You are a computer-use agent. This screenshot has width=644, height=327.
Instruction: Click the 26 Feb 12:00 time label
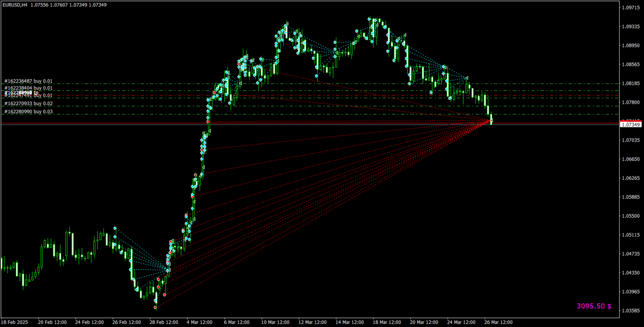[127, 322]
